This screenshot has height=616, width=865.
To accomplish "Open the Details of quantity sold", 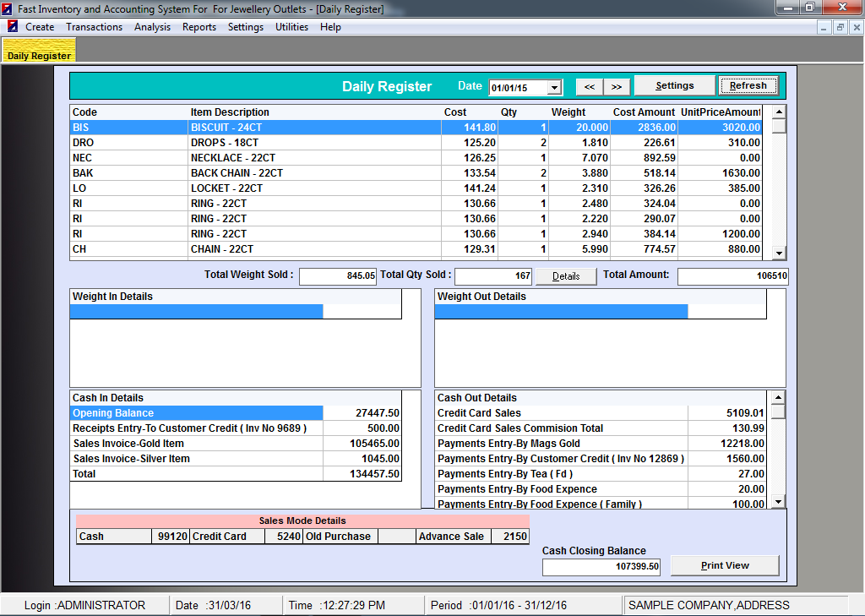I will click(x=566, y=276).
